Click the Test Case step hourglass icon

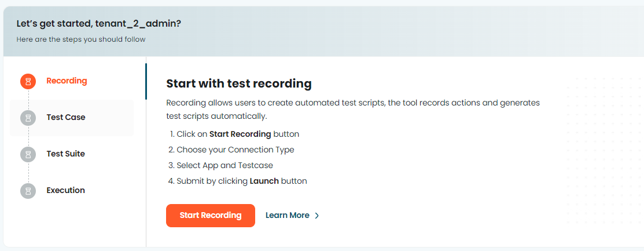click(x=28, y=118)
